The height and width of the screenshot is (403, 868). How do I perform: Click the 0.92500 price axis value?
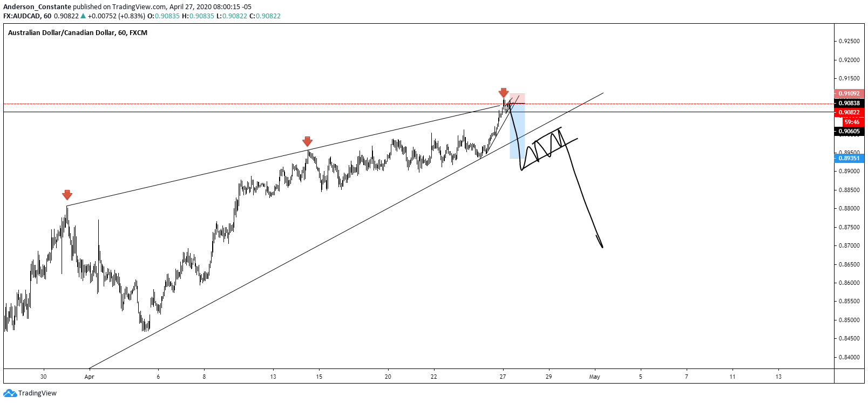coord(849,41)
